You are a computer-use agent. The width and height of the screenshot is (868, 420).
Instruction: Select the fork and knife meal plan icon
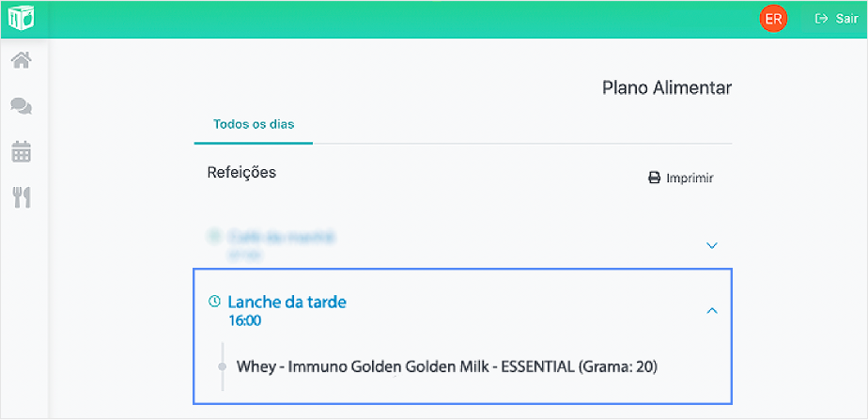tap(21, 196)
